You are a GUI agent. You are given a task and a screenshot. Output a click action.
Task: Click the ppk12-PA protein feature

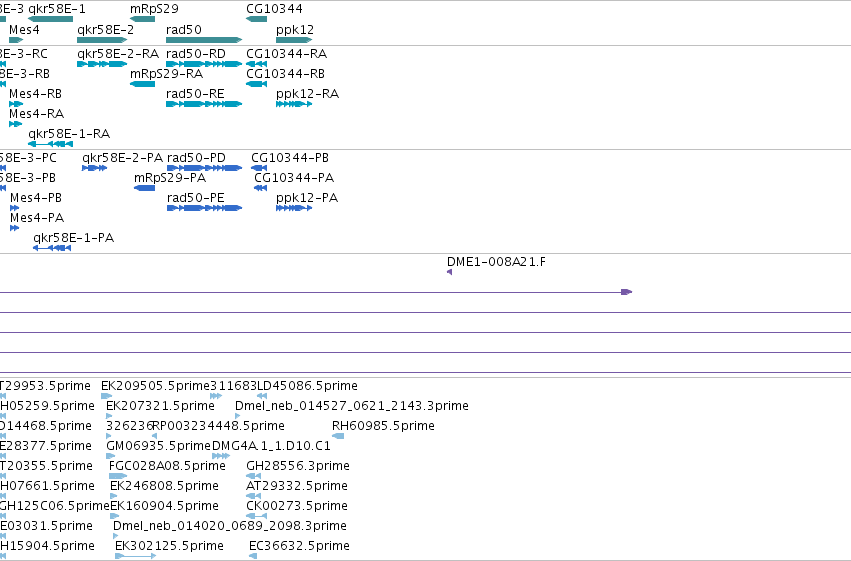[x=294, y=208]
